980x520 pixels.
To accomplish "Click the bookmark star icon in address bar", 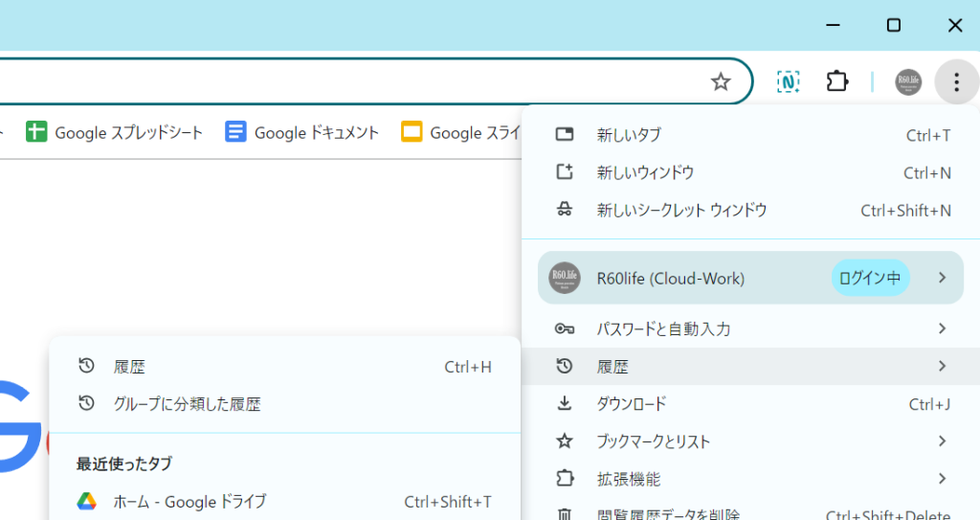I will pos(721,82).
